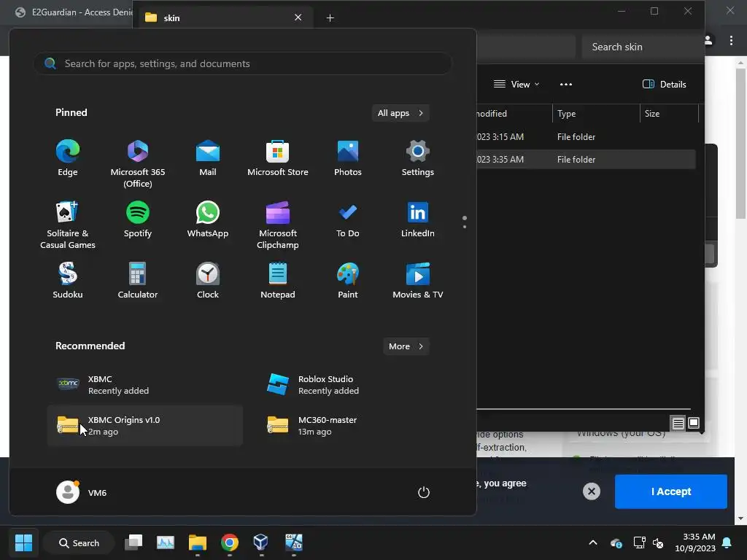Screen dimensions: 747x560
Task: Click More in the Recommended section
Action: point(406,346)
